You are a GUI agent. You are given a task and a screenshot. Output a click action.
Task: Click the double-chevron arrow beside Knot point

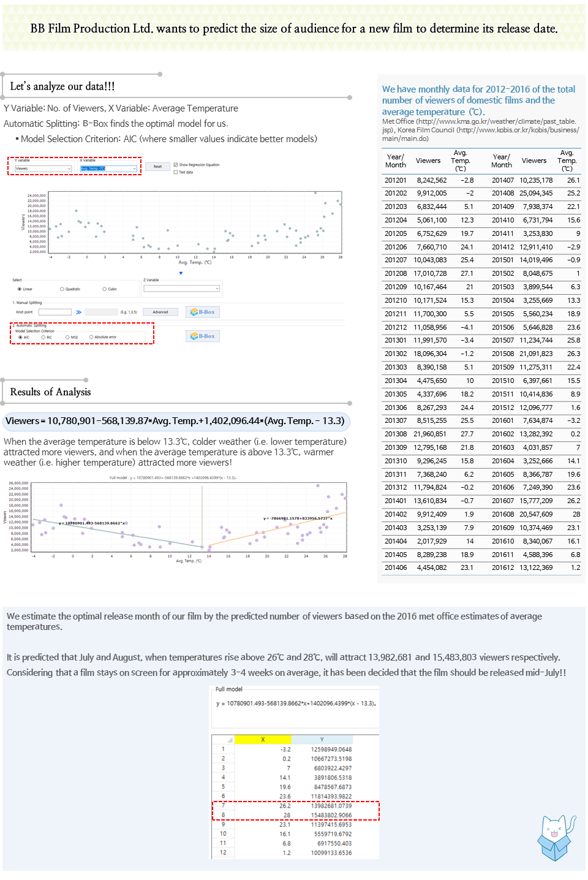pyautogui.click(x=78, y=312)
